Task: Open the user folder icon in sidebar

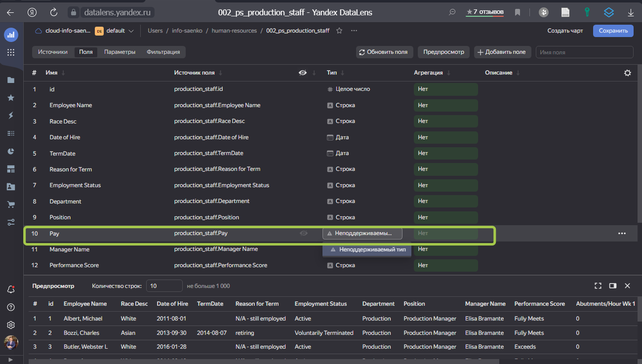Action: (11, 187)
